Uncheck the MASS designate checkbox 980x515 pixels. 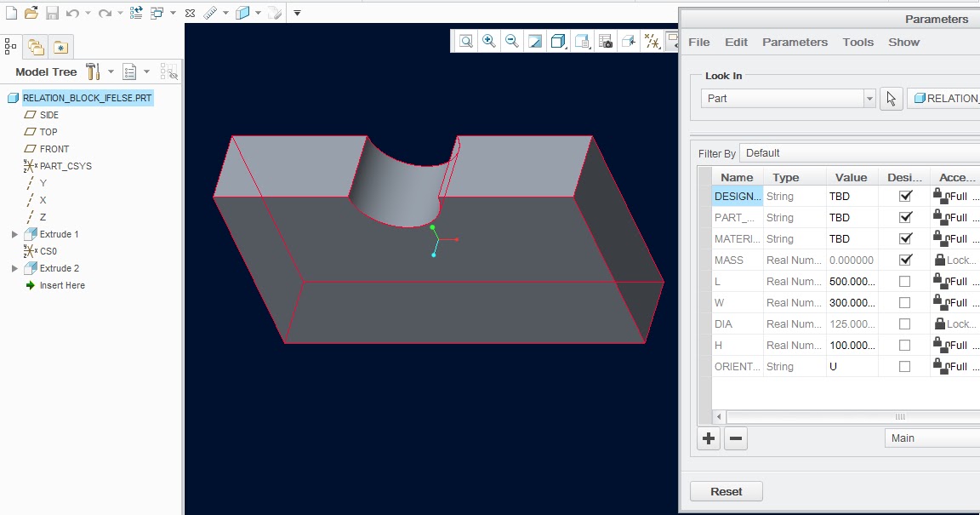click(904, 260)
